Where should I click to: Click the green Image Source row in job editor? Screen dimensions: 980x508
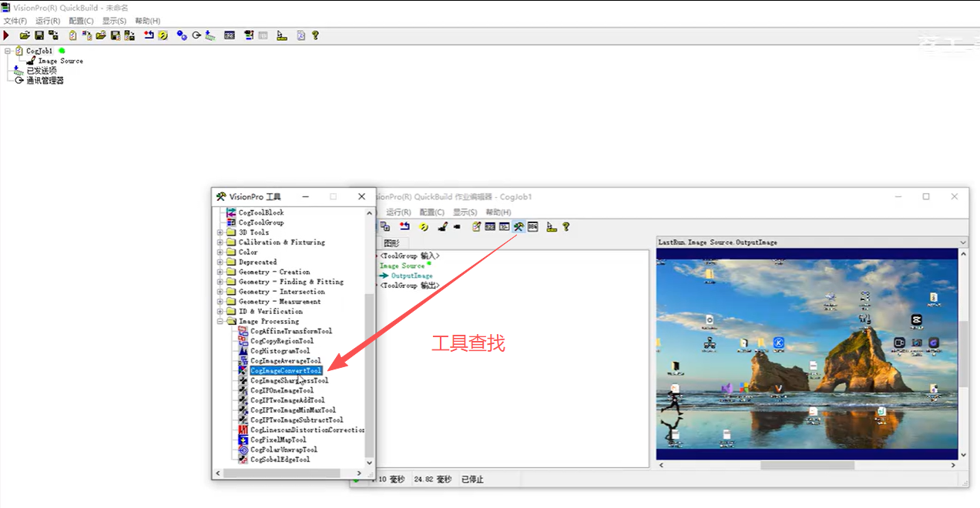coord(402,266)
